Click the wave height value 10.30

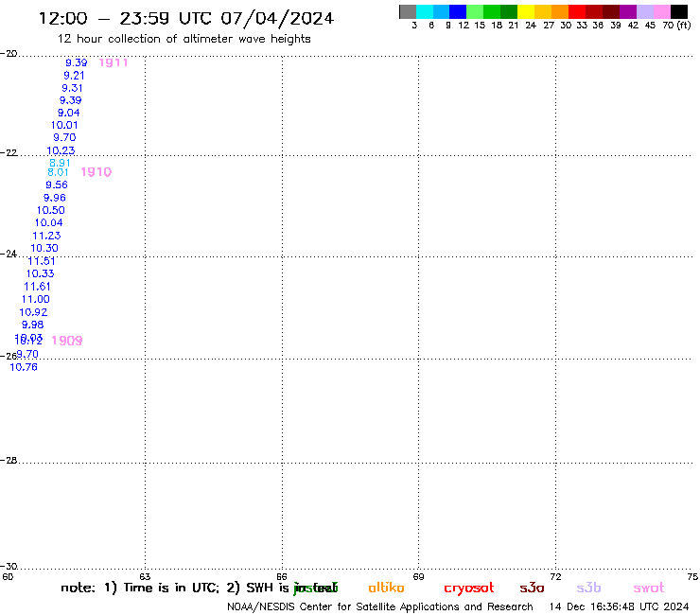(44, 248)
